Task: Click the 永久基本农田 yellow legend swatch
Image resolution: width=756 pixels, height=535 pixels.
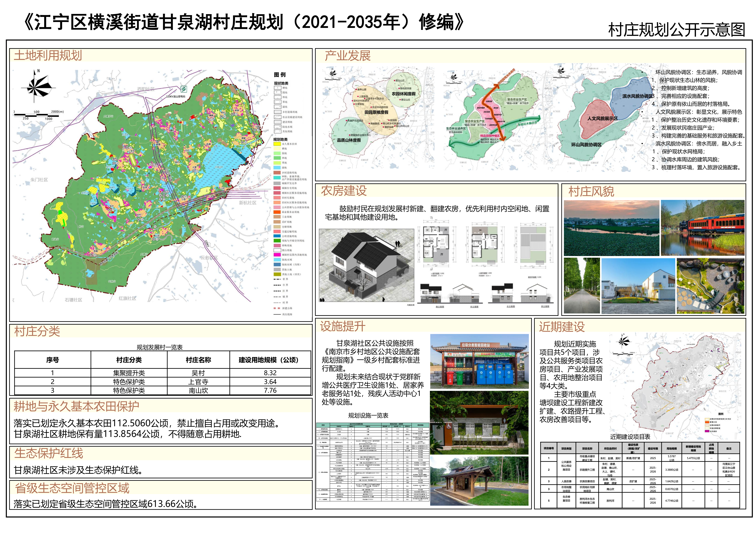Action: pyautogui.click(x=277, y=144)
